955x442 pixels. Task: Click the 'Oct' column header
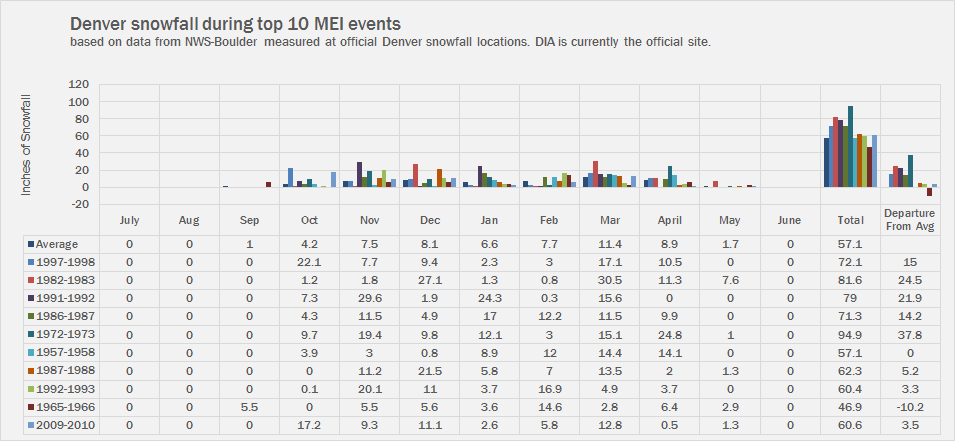point(309,220)
